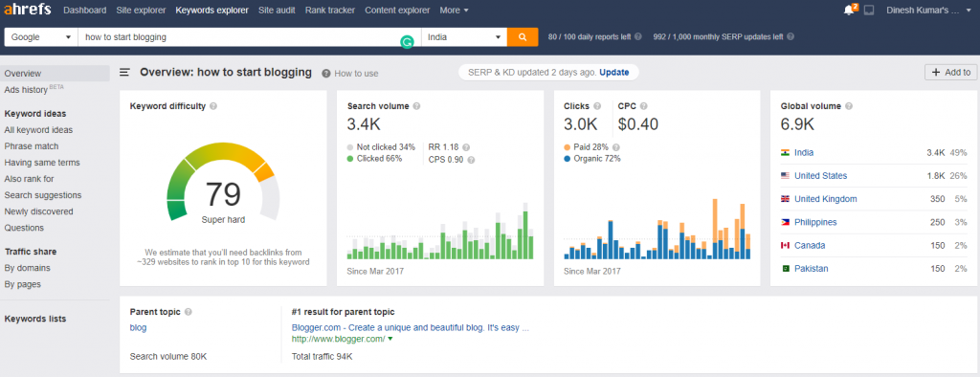The width and height of the screenshot is (980, 377).
Task: Click the Update SERP link
Action: (x=613, y=73)
